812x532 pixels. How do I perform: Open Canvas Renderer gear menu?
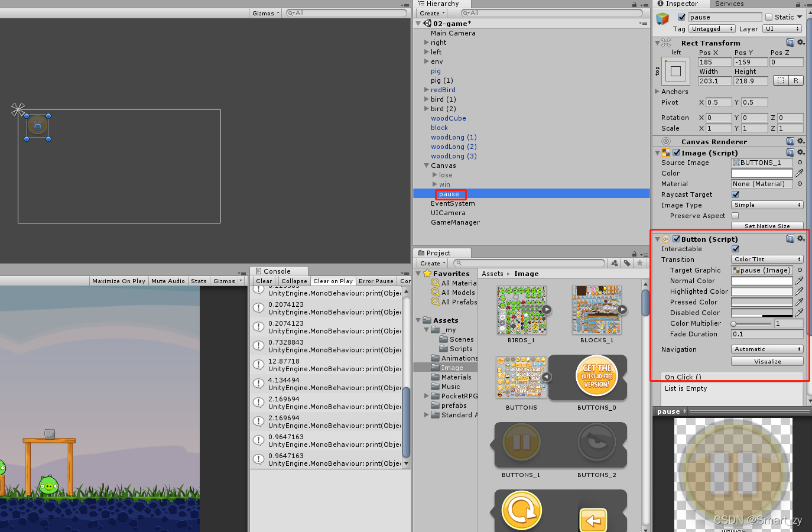tap(801, 141)
